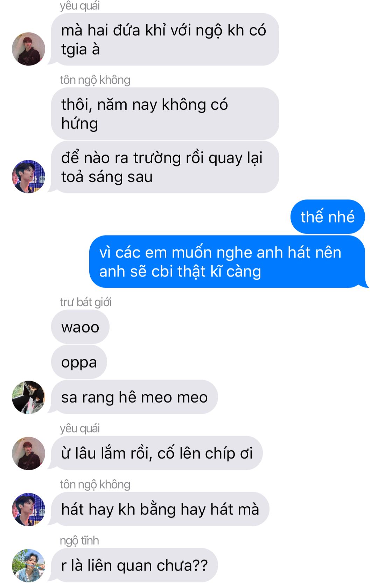Tap tôn ngộ không's avatar beside 'hát hay' message
Image resolution: width=378 pixels, height=588 pixels.
coord(29,509)
